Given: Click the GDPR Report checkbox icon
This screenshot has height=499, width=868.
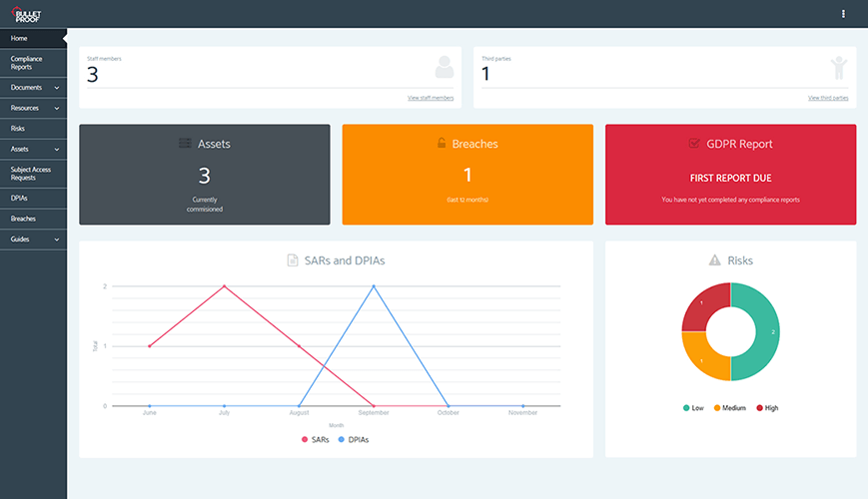Looking at the screenshot, I should tap(693, 144).
